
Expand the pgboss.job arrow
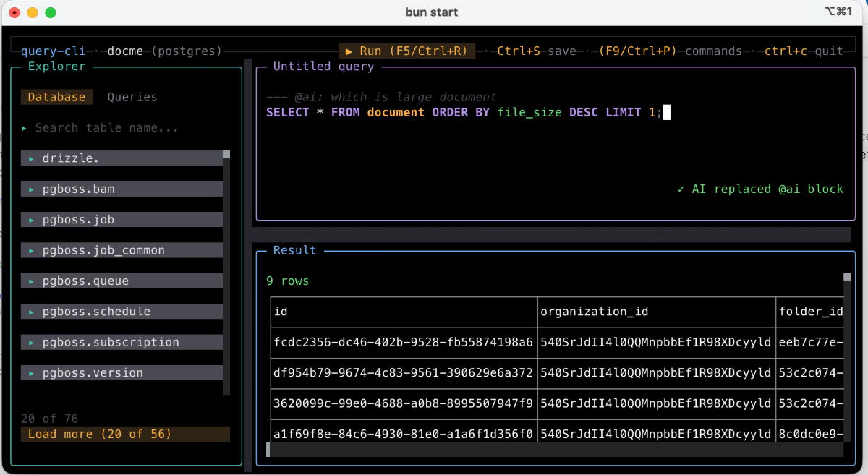click(x=32, y=220)
